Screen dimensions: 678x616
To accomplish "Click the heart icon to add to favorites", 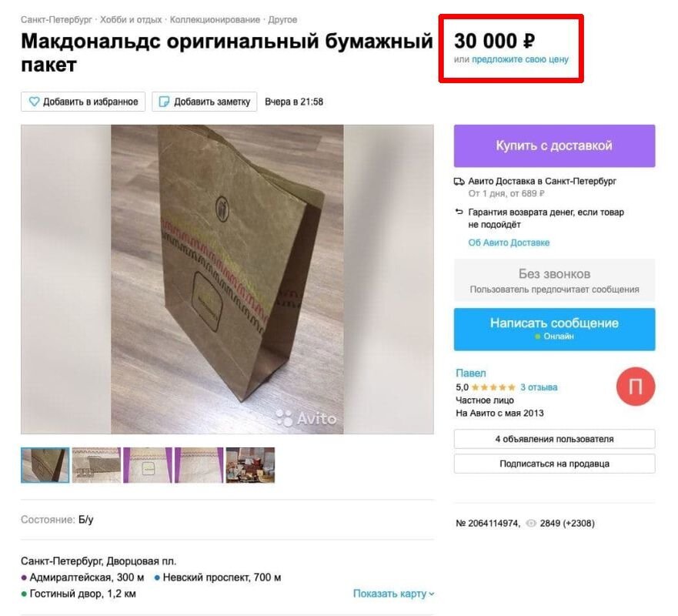I will pyautogui.click(x=34, y=102).
